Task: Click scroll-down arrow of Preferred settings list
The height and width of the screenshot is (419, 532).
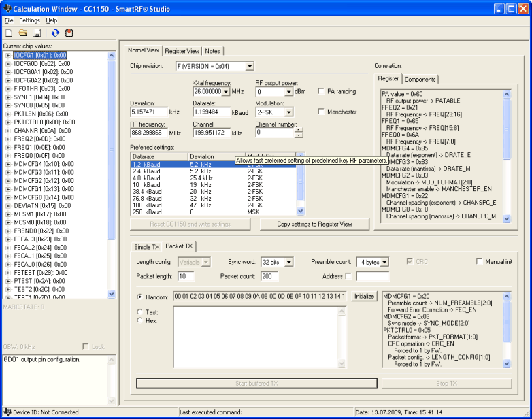Action: click(300, 211)
